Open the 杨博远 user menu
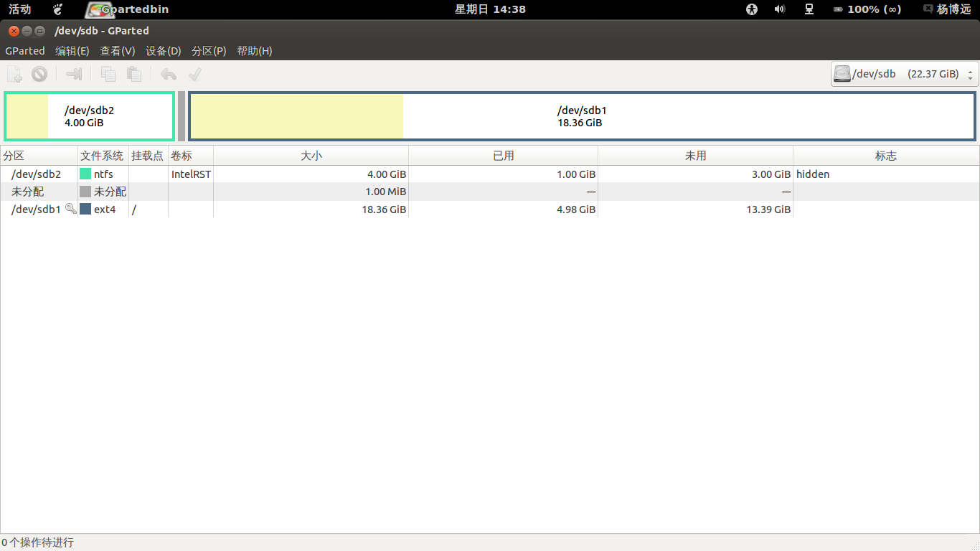Screen dimensions: 980x551 pos(947,9)
